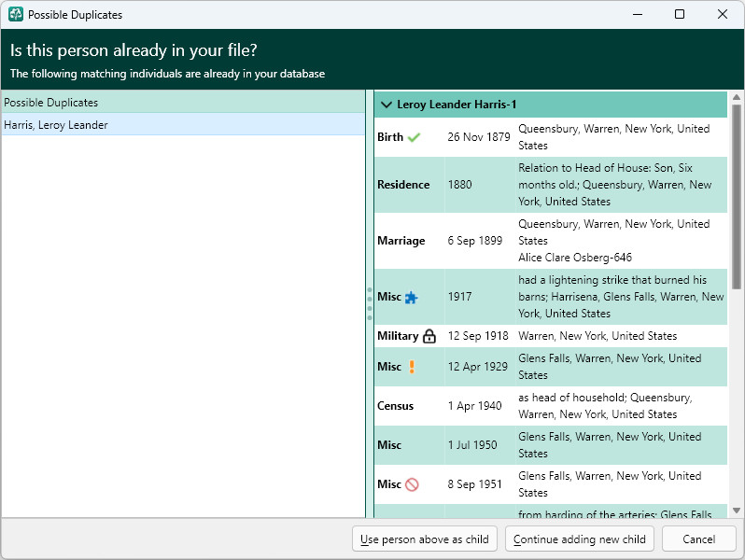745x560 pixels.
Task: Click the birth date '26 Nov 1879'
Action: (x=478, y=137)
